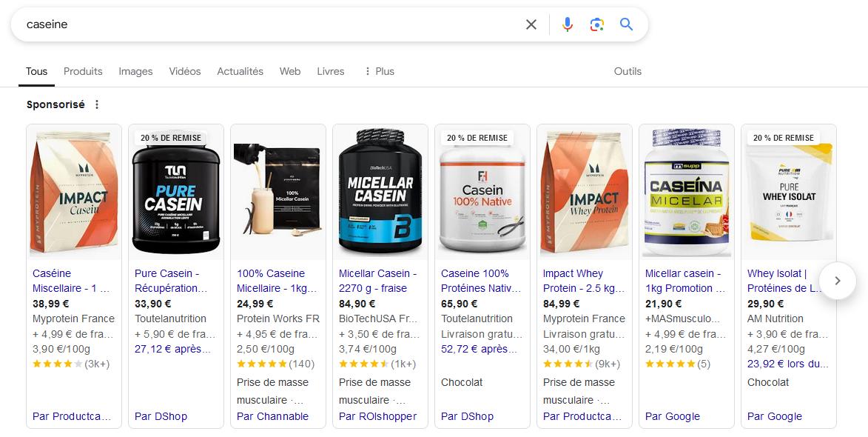Viewport: 868px width, 437px height.
Task: Click the '84,90 €' price
Action: [357, 304]
